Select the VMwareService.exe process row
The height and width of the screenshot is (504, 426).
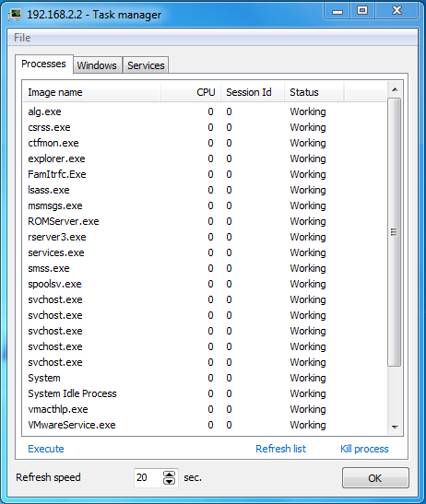[x=205, y=425]
